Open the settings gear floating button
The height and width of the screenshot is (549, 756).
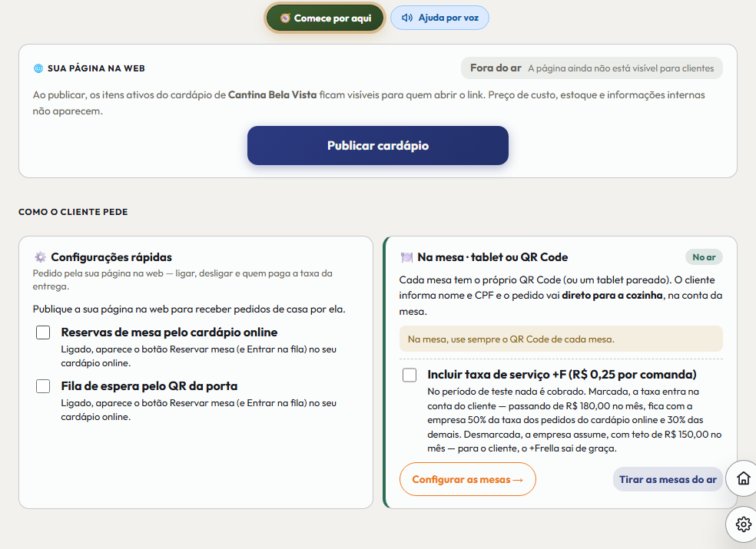743,524
